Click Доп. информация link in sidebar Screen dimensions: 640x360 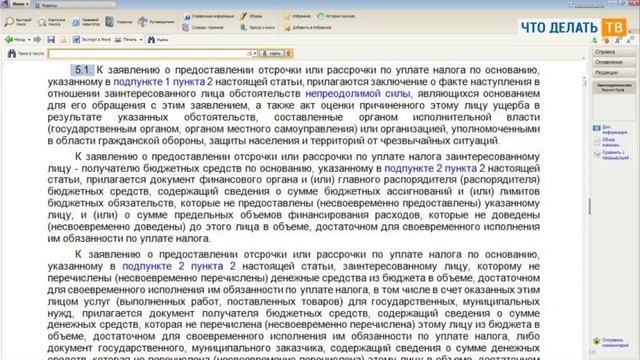(x=610, y=130)
